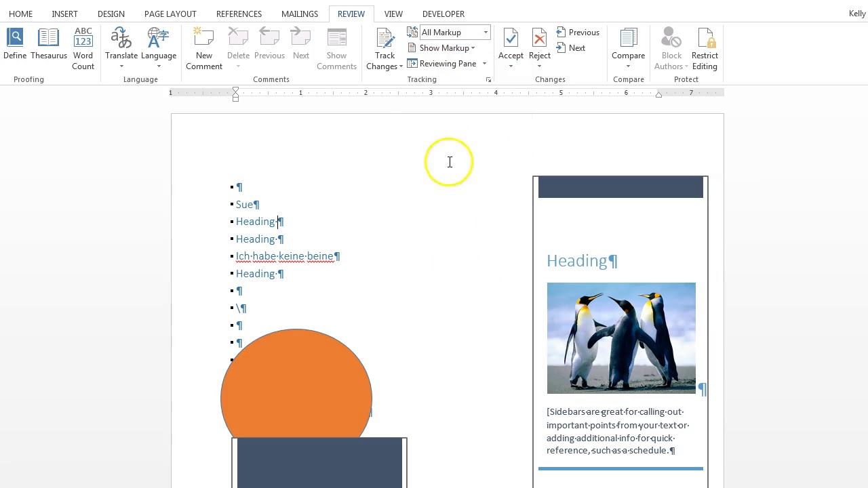Click the Delete comment icon
The image size is (868, 488).
coord(238,38)
